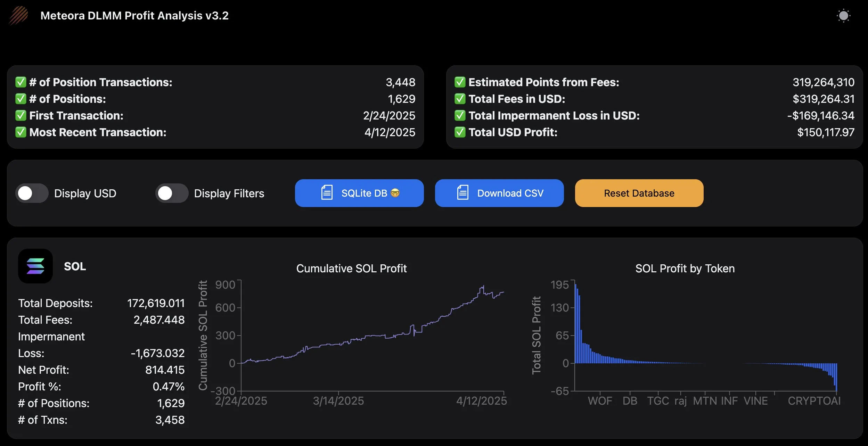Image resolution: width=868 pixels, height=446 pixels.
Task: Click checkmark beside Estimated Points from Fees
Action: tap(460, 82)
